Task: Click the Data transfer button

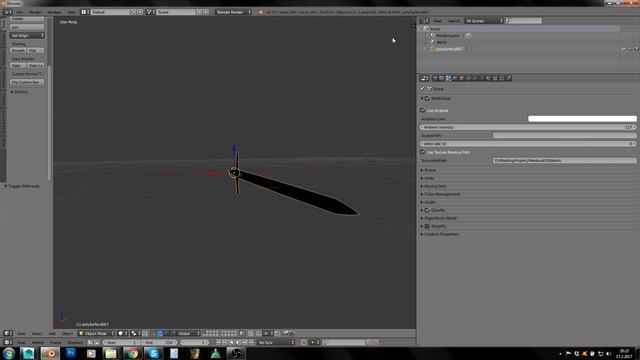Action: [x=18, y=66]
